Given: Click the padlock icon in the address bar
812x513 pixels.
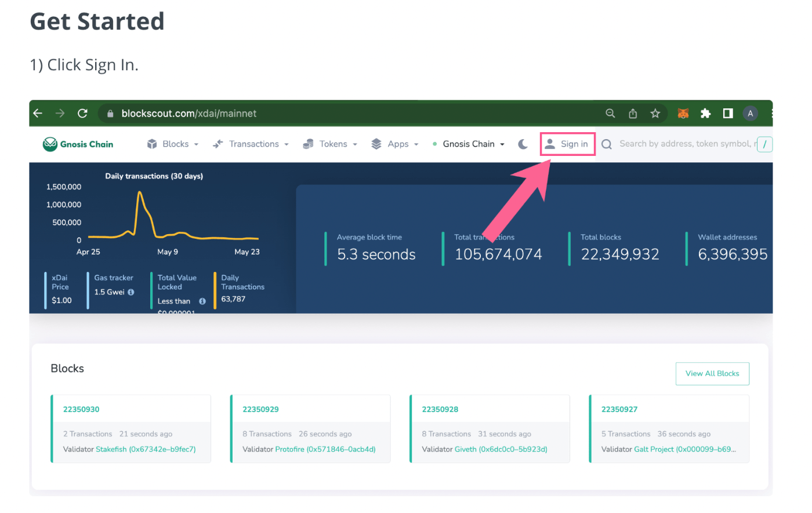Looking at the screenshot, I should pyautogui.click(x=110, y=114).
